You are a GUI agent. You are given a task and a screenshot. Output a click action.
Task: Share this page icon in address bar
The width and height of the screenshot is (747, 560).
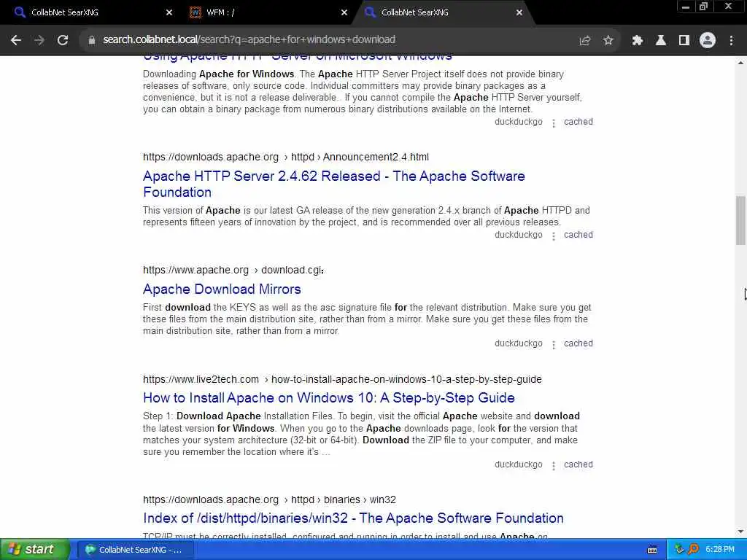[585, 41]
